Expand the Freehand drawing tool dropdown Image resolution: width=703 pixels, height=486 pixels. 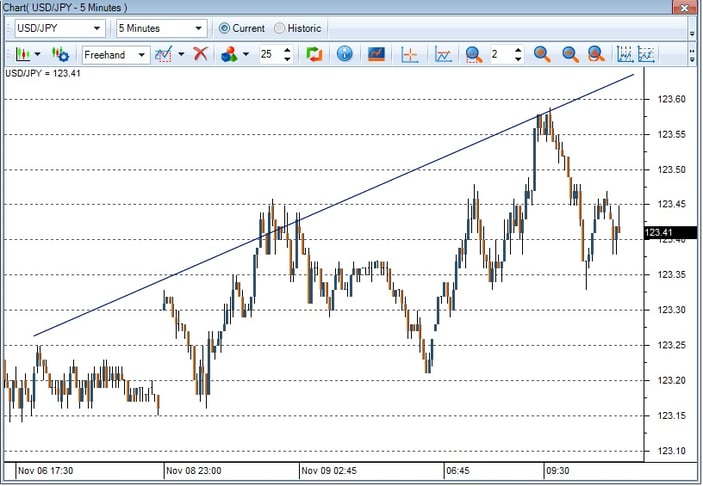(142, 54)
